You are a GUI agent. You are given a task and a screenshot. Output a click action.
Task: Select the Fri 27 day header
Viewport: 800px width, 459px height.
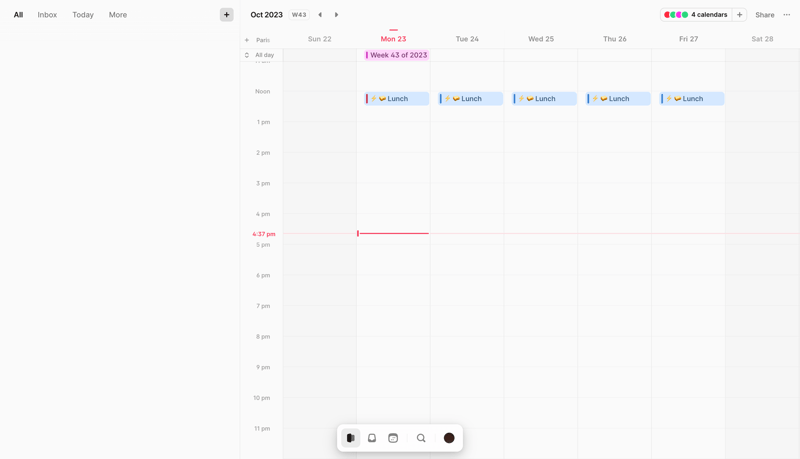pos(688,39)
